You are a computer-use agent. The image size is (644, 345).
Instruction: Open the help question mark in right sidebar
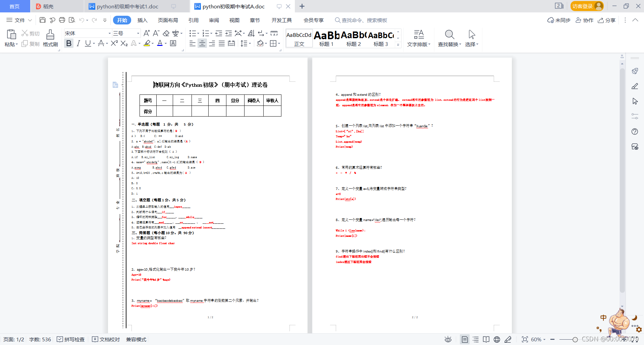635,132
